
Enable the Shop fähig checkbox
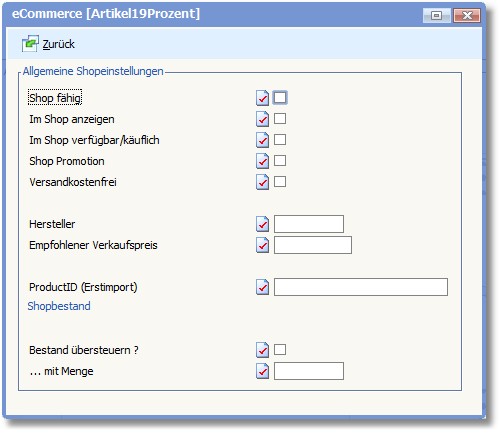pyautogui.click(x=280, y=98)
